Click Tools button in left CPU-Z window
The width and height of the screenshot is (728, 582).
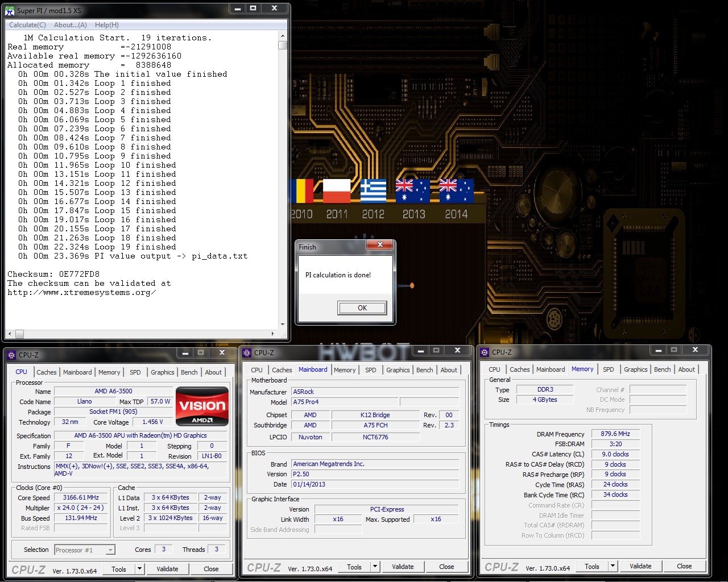point(119,569)
